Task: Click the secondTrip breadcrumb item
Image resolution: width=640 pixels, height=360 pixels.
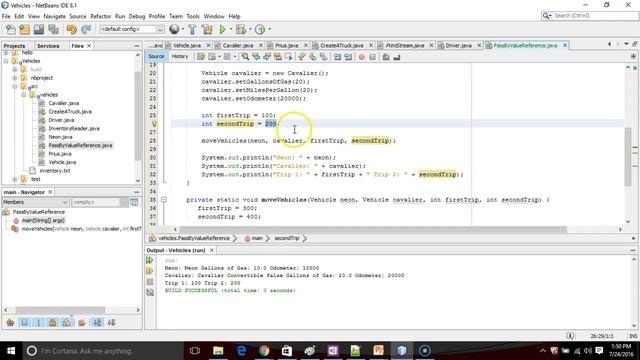Action: coord(287,238)
